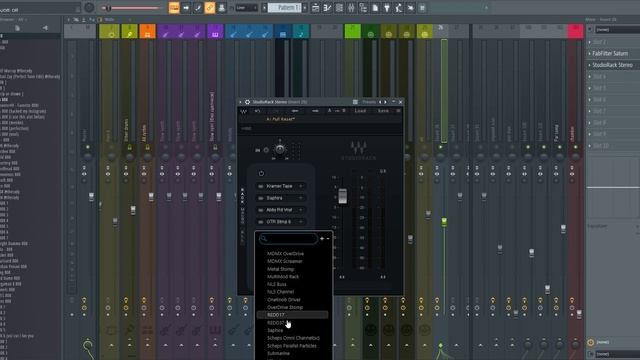Click the search magnifier in plugin list
The width and height of the screenshot is (640, 360).
(x=264, y=238)
